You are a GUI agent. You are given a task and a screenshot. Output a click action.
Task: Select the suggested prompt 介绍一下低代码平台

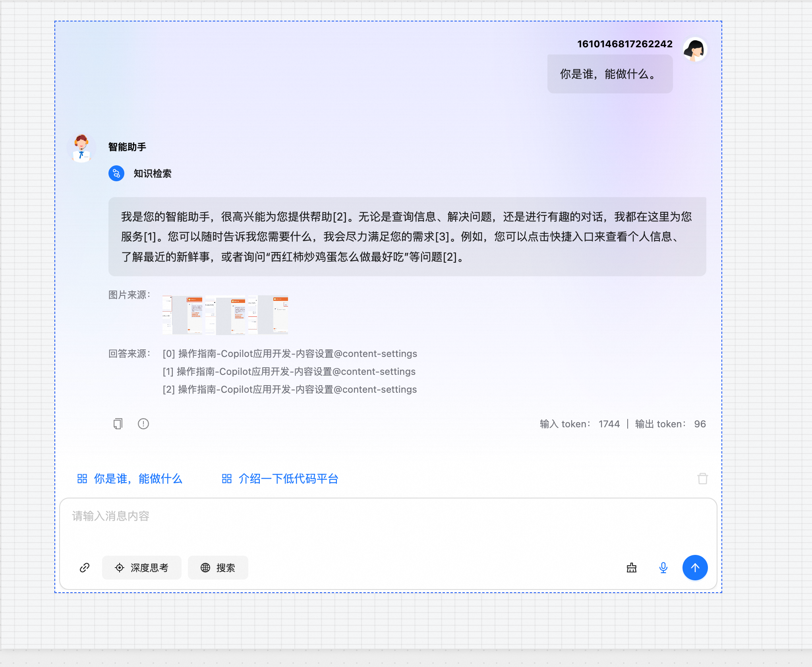click(280, 479)
